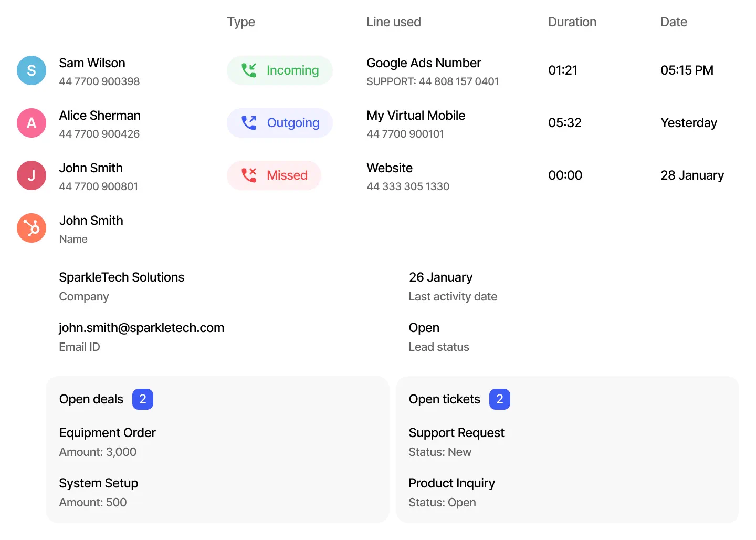Click the 01:21 call duration

click(x=563, y=70)
